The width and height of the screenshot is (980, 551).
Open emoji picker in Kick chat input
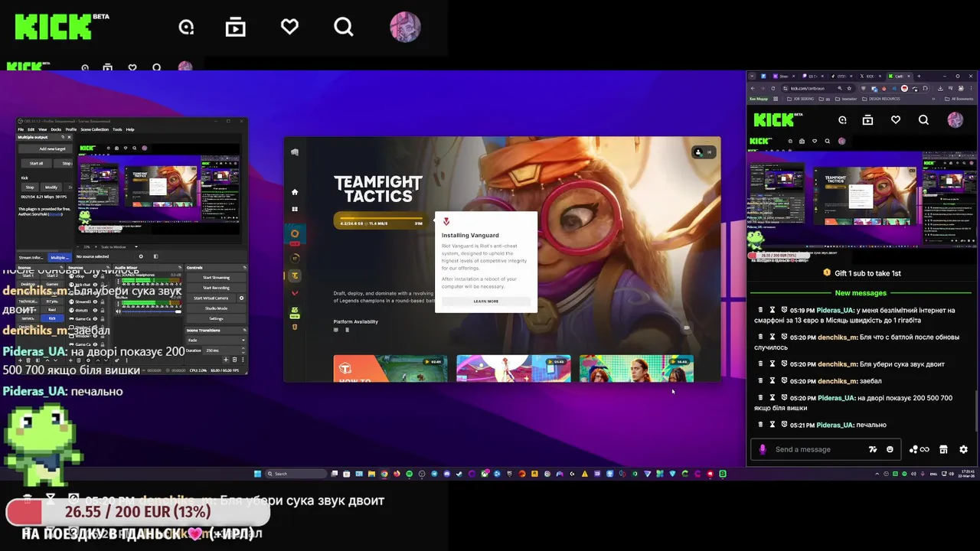click(890, 449)
